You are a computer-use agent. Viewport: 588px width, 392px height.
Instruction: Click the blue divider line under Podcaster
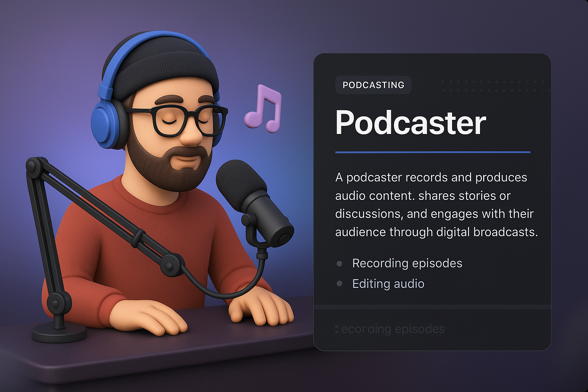coord(433,152)
